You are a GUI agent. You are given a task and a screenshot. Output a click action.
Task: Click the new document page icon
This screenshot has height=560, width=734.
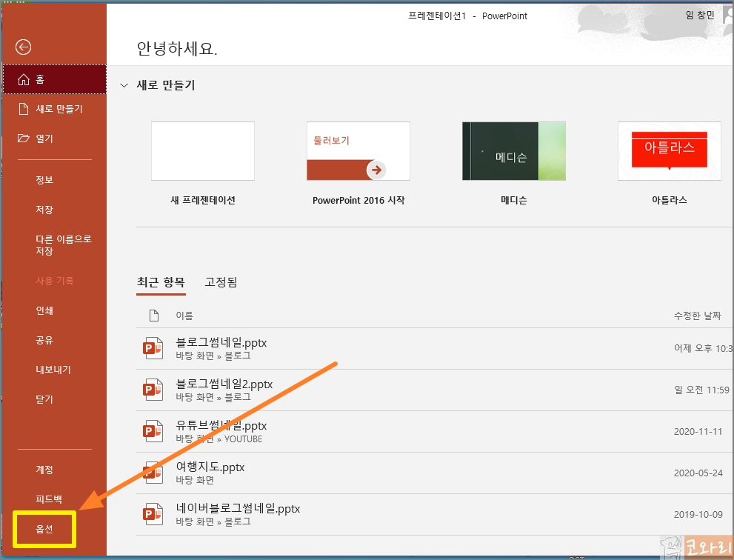tap(24, 109)
